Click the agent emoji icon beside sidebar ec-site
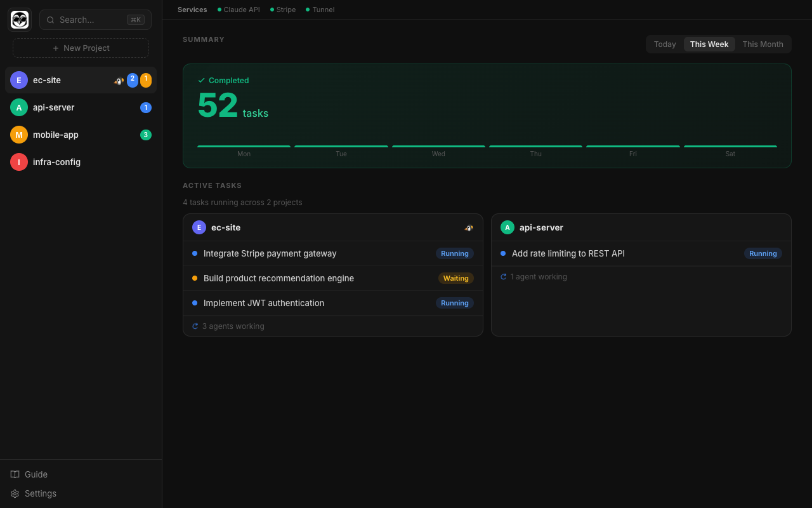The image size is (812, 508). coord(119,81)
